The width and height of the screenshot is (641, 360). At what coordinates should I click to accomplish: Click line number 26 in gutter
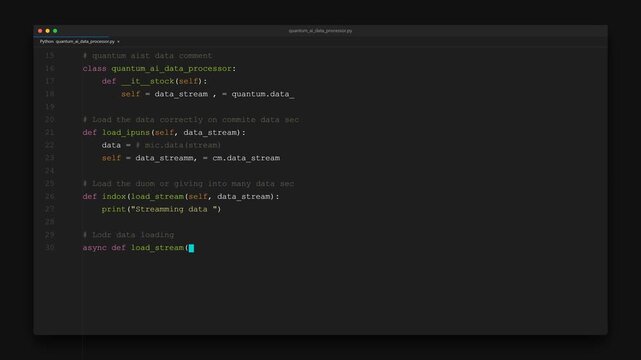click(x=49, y=197)
